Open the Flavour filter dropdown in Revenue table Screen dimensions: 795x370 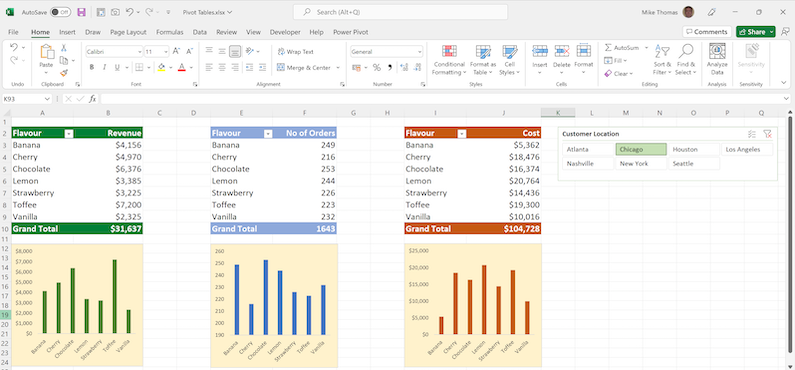69,133
